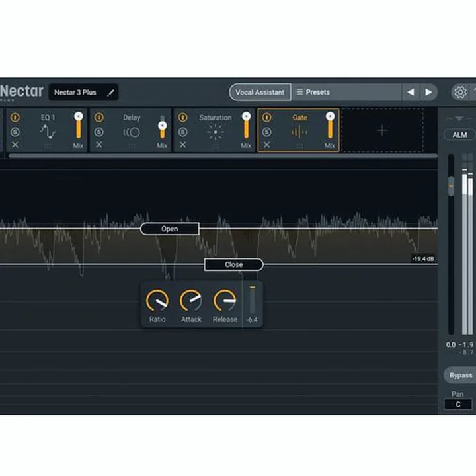Viewport: 476px width, 476px height.
Task: Adjust the Saturation Mix slider
Action: pyautogui.click(x=246, y=125)
